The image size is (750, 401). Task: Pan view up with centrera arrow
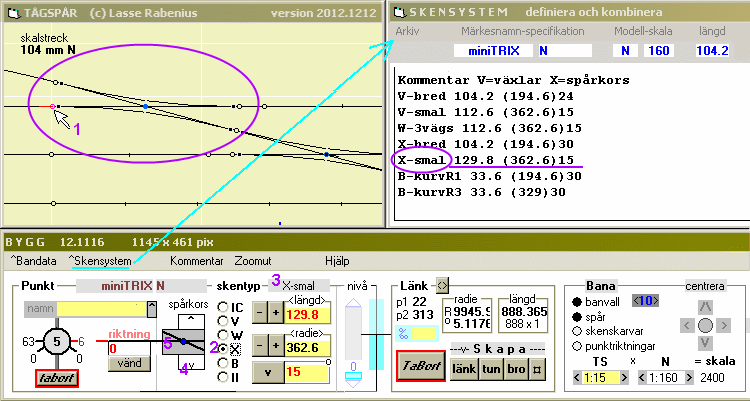[x=705, y=306]
